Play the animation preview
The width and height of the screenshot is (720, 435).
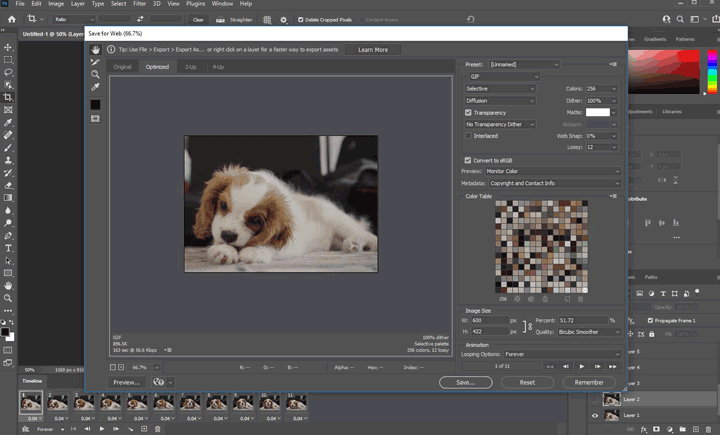[x=582, y=367]
